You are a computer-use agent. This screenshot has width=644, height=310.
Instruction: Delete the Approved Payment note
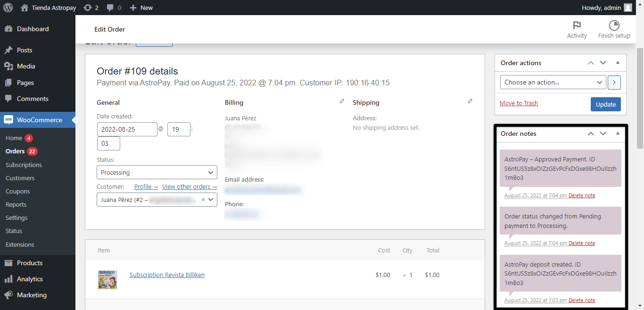pos(582,195)
